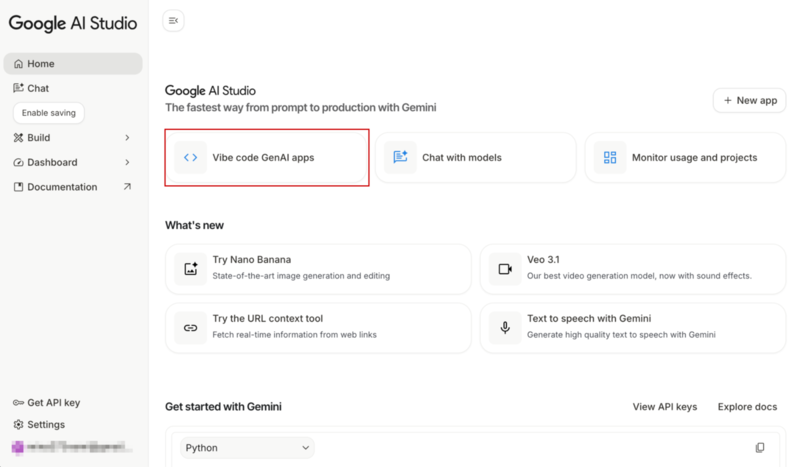This screenshot has height=467, width=800.
Task: Open the Explore docs link
Action: 747,407
